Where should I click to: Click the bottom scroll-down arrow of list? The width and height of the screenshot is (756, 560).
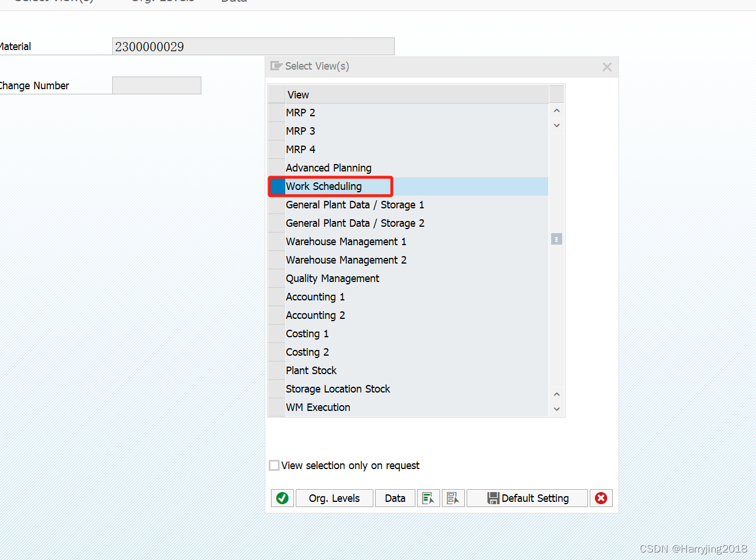tap(556, 409)
